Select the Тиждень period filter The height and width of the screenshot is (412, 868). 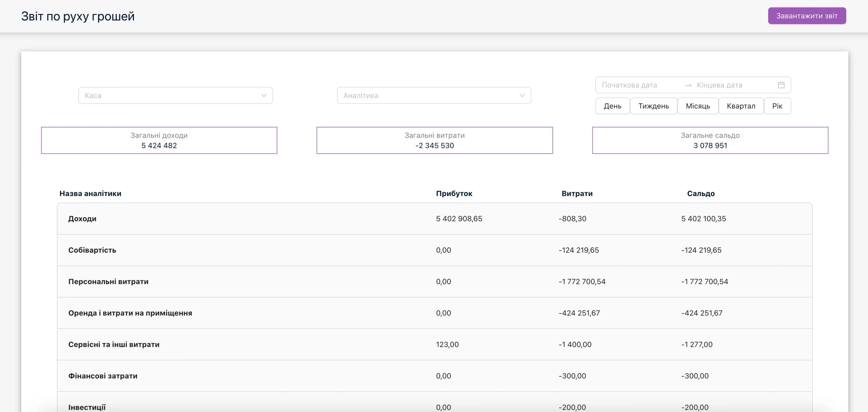point(653,106)
